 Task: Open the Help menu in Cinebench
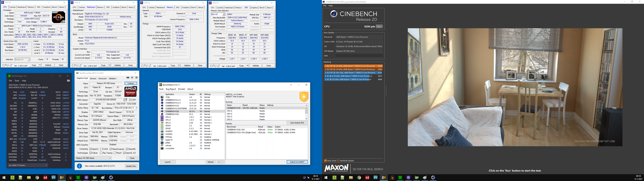[x=331, y=6]
